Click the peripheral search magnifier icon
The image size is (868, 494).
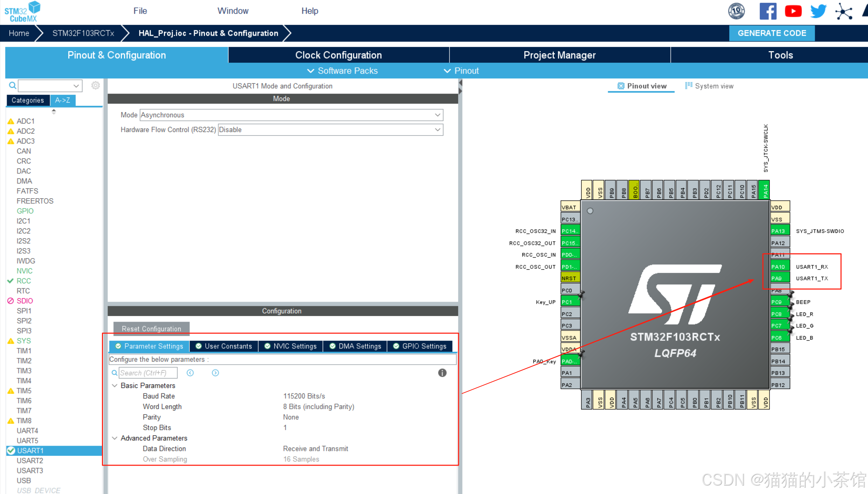coord(12,85)
